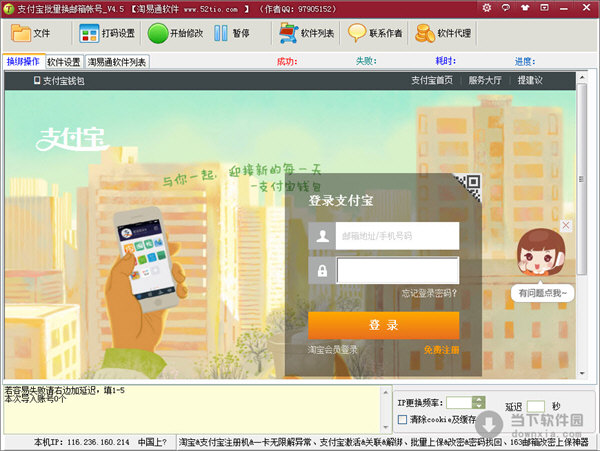Click the email/phone account input field
This screenshot has height=451, width=600.
click(x=398, y=236)
